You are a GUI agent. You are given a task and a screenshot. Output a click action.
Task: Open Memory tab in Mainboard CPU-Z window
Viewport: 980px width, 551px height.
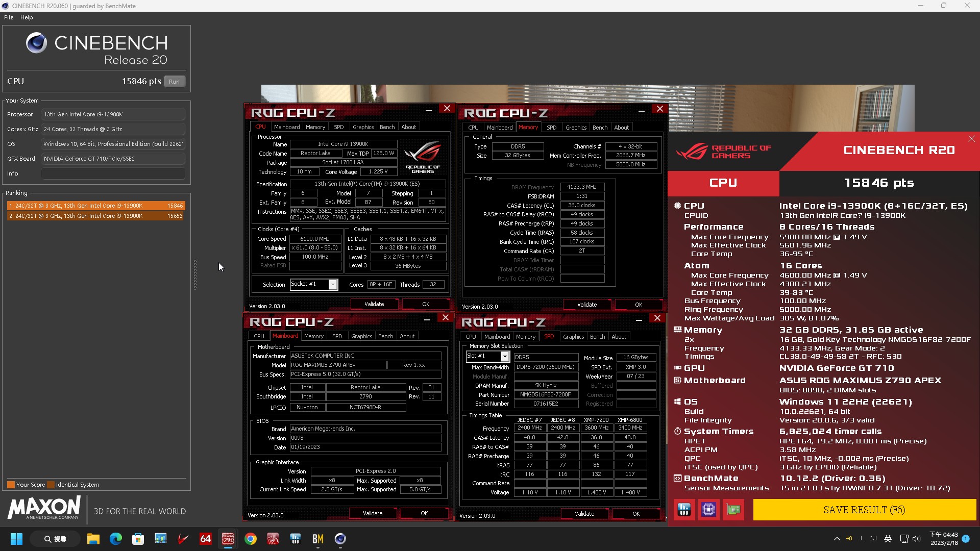click(314, 336)
